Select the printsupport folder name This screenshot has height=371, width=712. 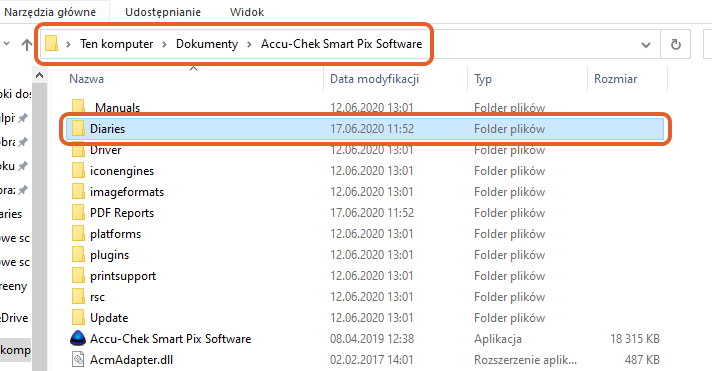[123, 276]
